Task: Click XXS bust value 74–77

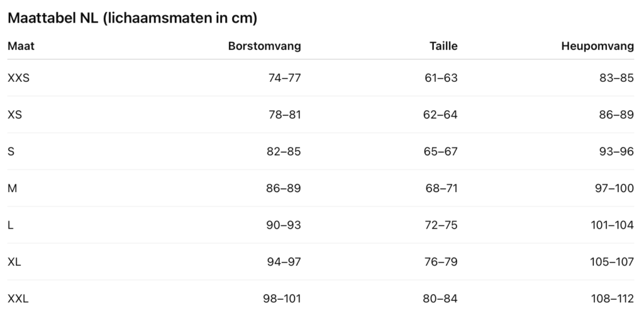Action: tap(284, 78)
